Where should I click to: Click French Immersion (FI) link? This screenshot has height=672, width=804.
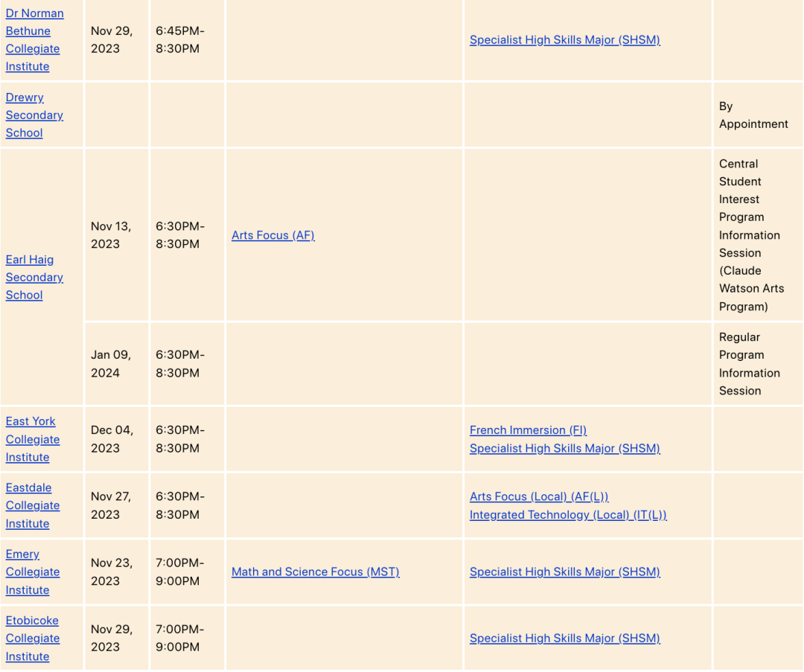click(x=528, y=430)
